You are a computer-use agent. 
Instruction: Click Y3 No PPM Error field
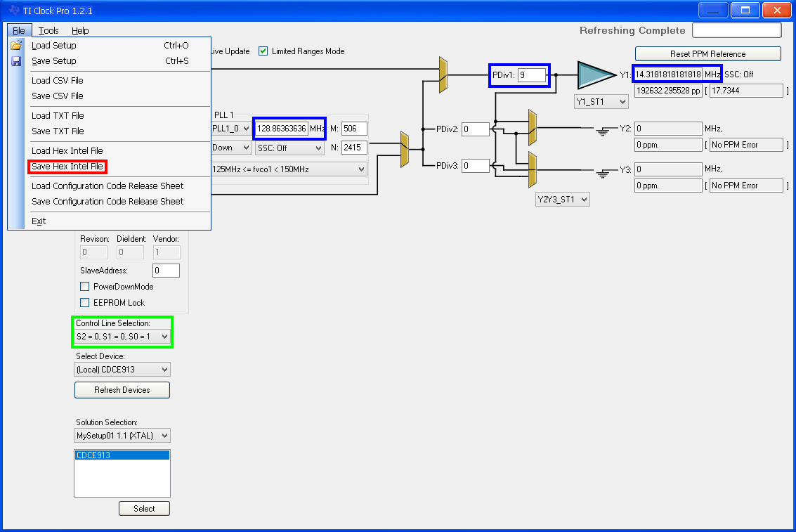(x=745, y=186)
